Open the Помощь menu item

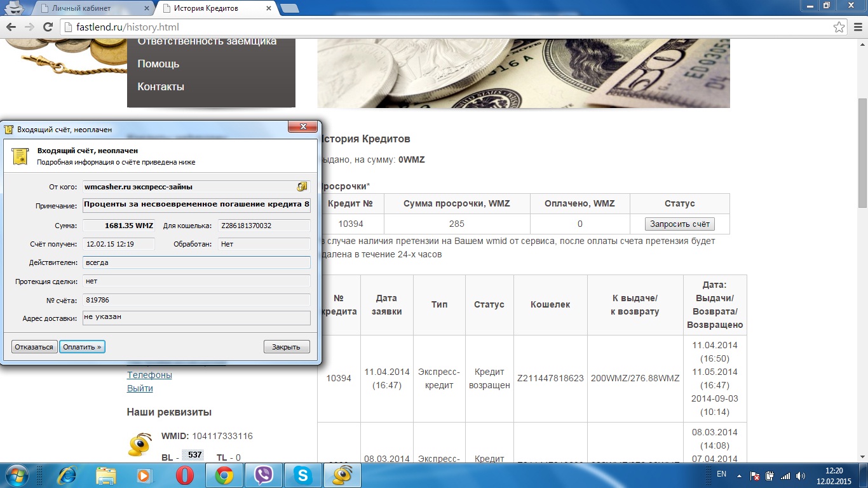click(x=158, y=64)
